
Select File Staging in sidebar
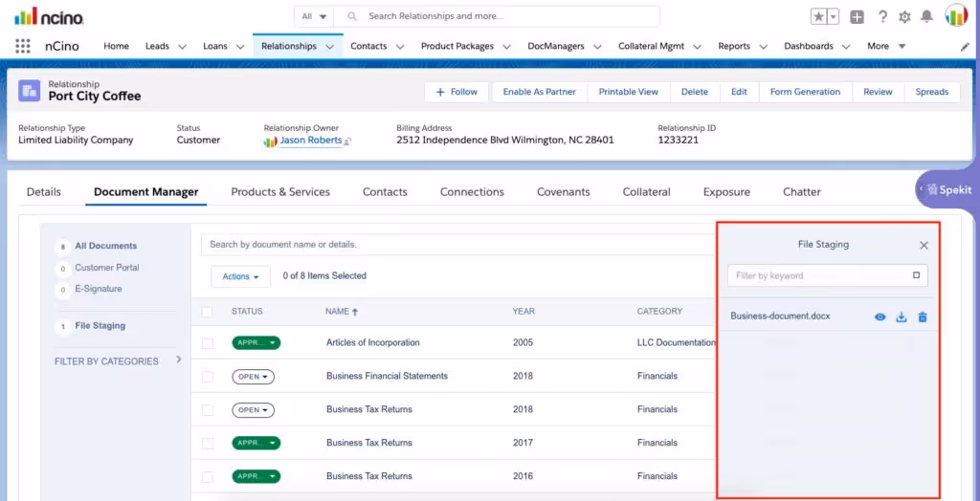pos(100,325)
